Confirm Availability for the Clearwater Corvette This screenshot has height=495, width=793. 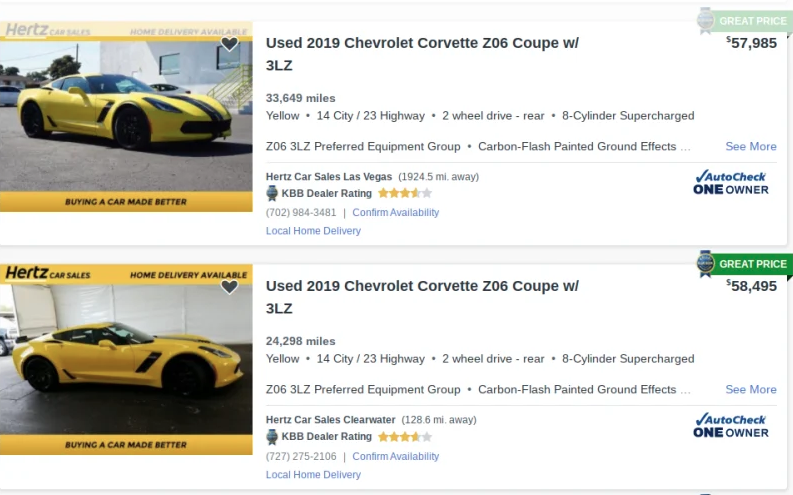tap(395, 456)
